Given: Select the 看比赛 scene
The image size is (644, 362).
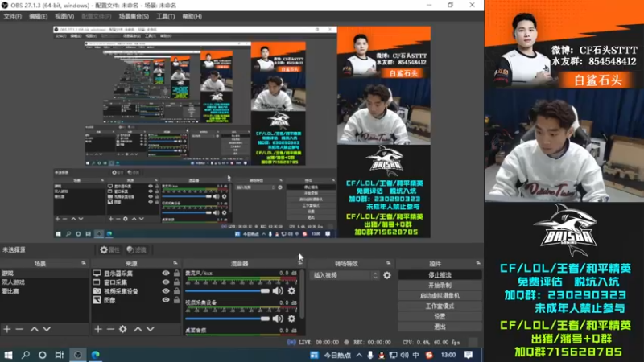Looking at the screenshot, I should pyautogui.click(x=44, y=291).
